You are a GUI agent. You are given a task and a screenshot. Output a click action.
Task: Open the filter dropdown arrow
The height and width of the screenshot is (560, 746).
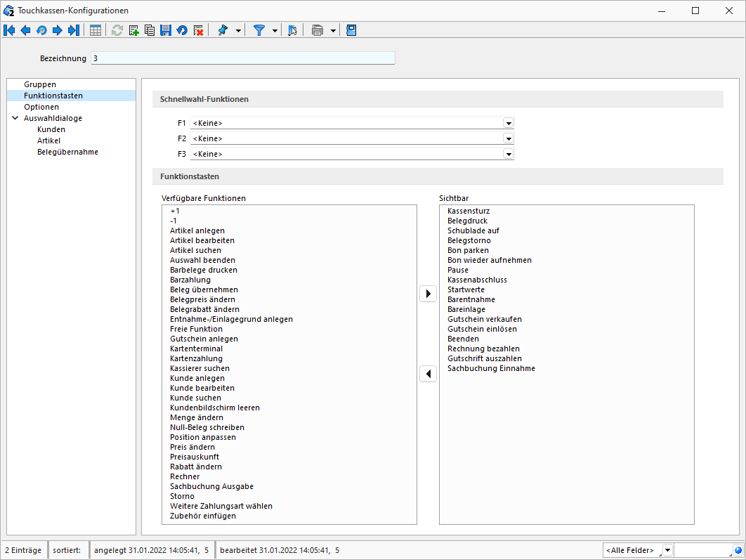(x=275, y=31)
